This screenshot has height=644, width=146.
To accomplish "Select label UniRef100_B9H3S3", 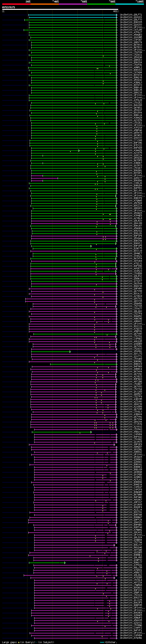I will [131, 70].
